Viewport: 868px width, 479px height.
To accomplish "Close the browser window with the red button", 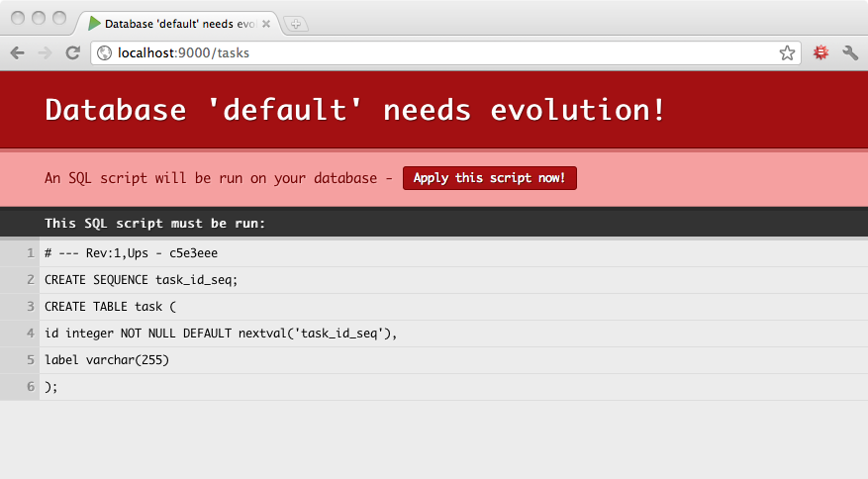I will point(19,18).
